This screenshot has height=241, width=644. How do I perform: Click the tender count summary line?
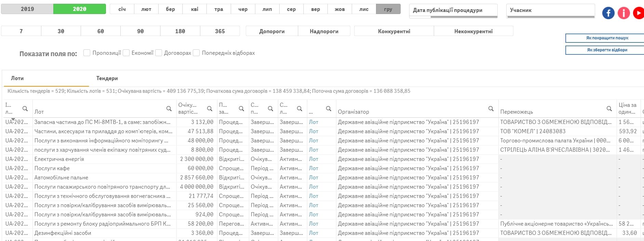point(209,91)
